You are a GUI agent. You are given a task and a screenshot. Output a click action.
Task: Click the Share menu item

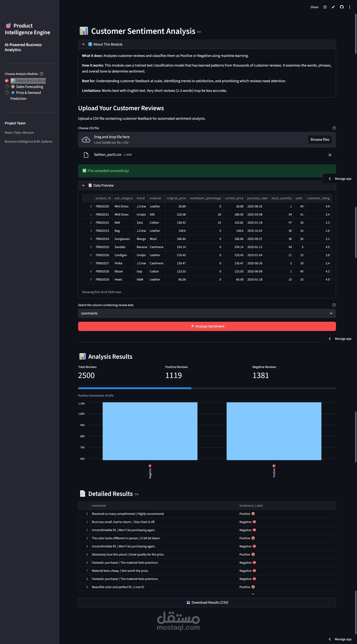(314, 7)
